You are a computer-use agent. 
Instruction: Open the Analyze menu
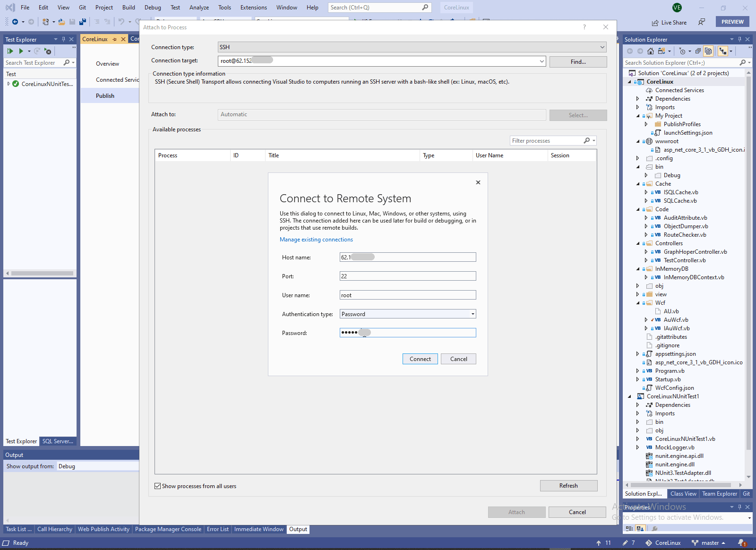199,8
